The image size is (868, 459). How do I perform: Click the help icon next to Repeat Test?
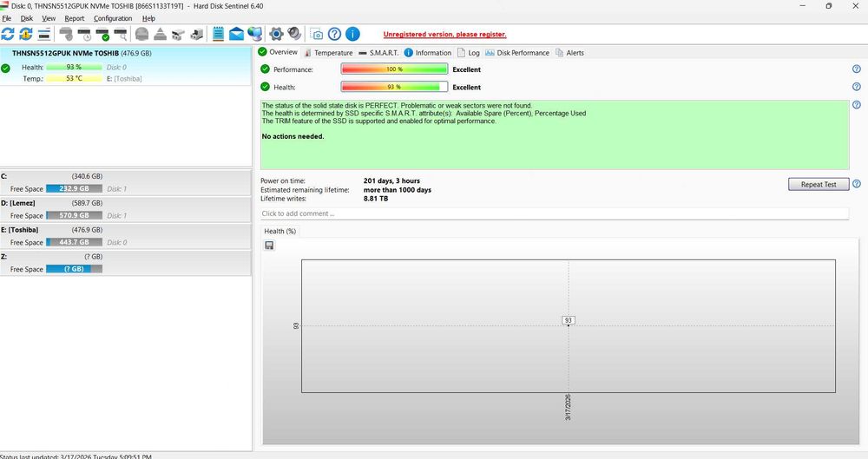click(857, 184)
